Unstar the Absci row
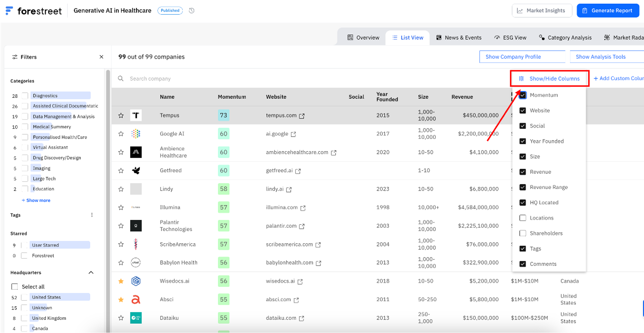The image size is (644, 333). point(121,299)
